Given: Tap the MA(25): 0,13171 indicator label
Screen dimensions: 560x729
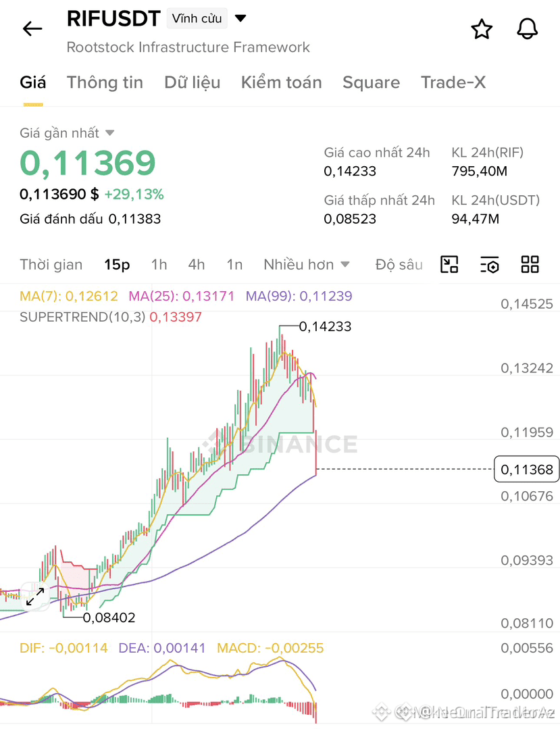Looking at the screenshot, I should tap(181, 296).
